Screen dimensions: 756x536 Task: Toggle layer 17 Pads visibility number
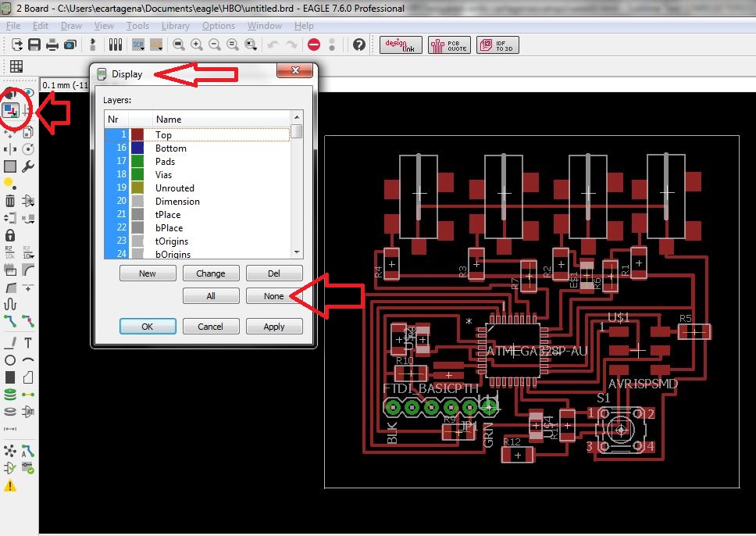tap(116, 161)
